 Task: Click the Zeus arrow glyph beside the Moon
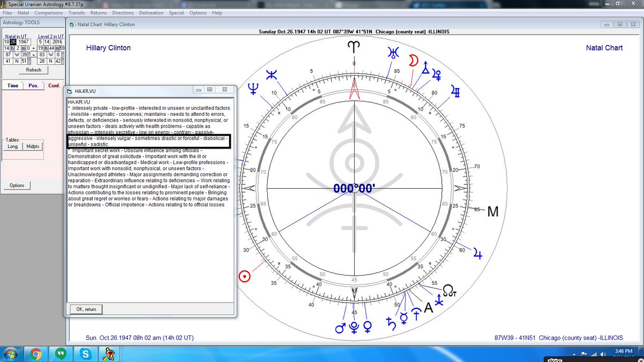tap(426, 68)
